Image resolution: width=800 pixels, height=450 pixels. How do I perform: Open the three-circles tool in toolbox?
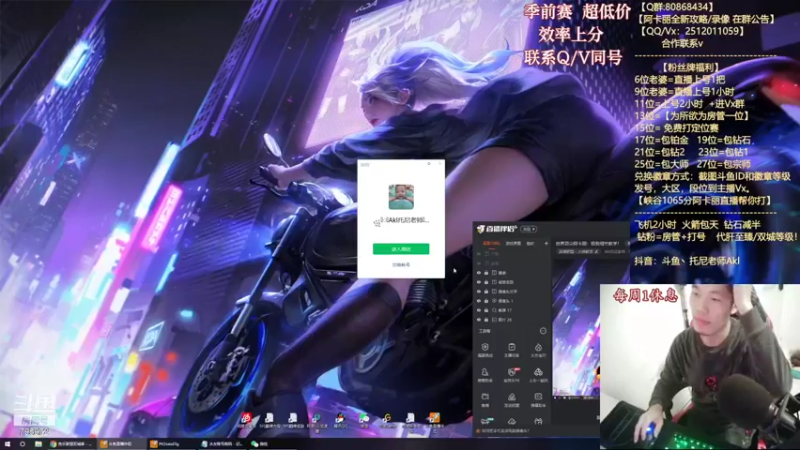tap(538, 375)
